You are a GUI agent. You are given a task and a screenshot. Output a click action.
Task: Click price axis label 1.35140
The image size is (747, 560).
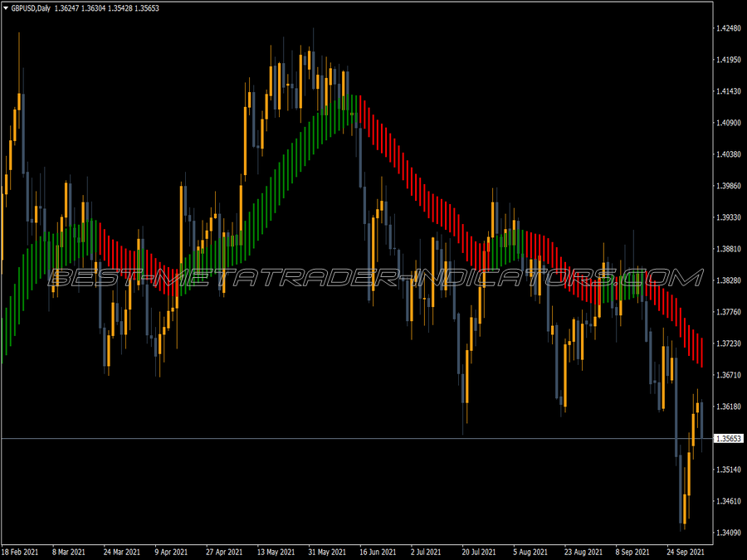pyautogui.click(x=729, y=470)
